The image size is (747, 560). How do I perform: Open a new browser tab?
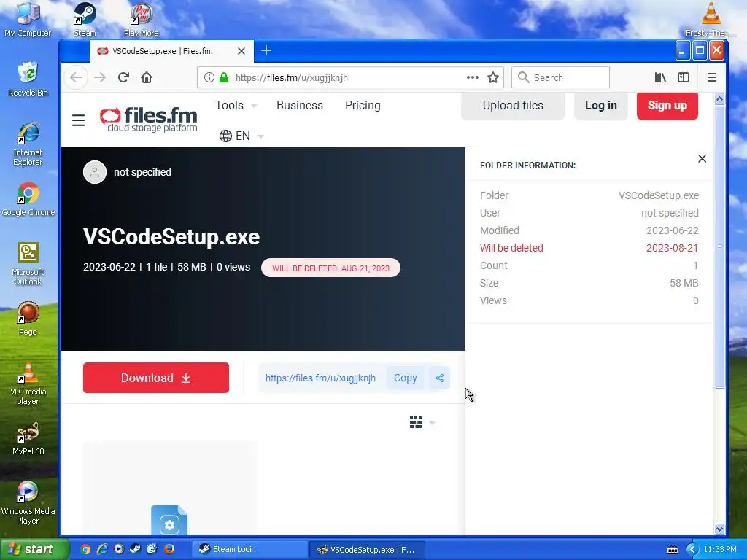click(x=266, y=50)
